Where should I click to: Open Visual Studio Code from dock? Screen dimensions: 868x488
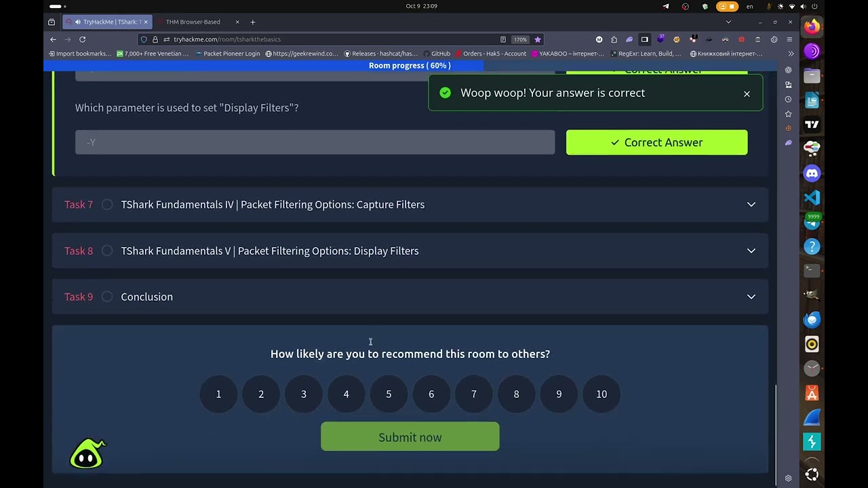click(812, 198)
